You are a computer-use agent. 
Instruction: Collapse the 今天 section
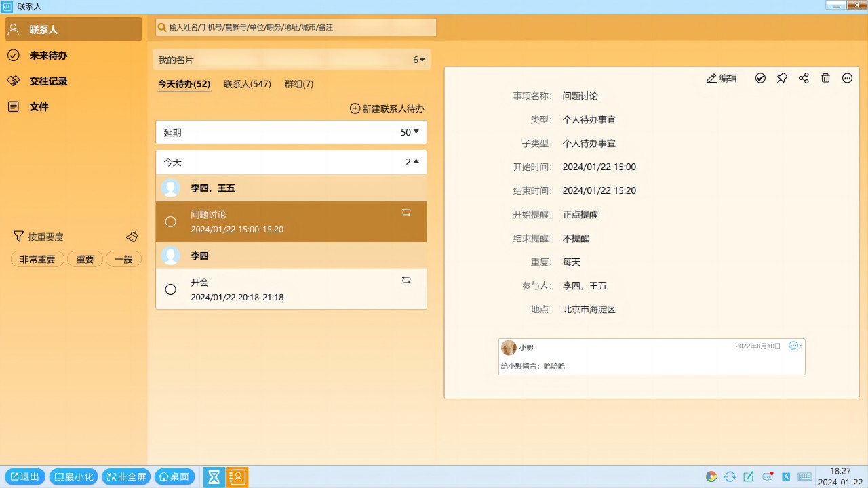tap(415, 162)
